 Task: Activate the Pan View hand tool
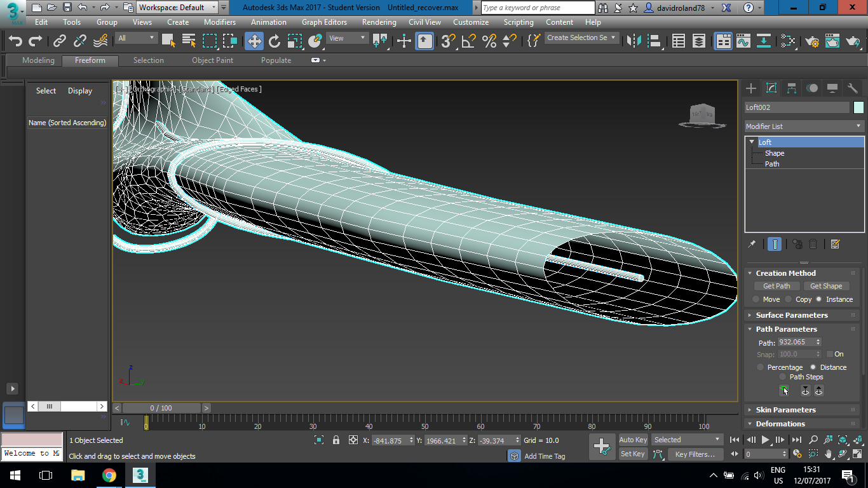coord(829,454)
